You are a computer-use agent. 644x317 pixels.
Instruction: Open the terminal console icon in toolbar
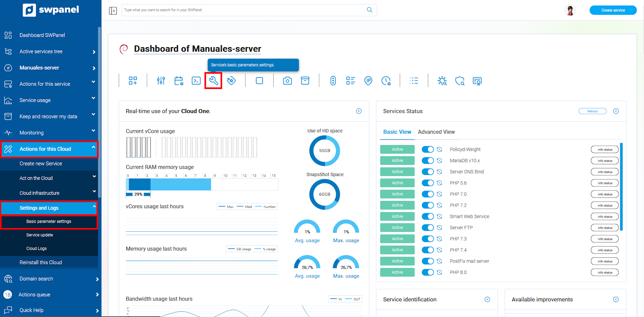196,81
